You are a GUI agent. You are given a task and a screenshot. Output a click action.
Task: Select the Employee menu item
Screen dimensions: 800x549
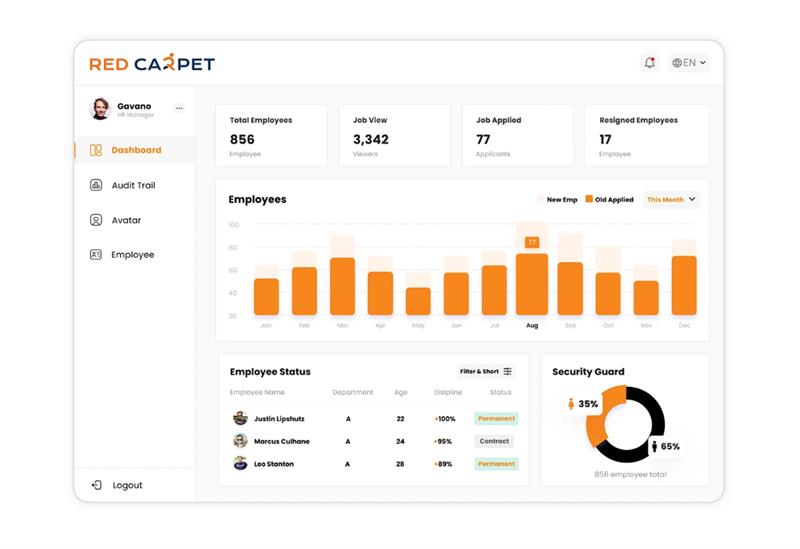[x=133, y=255]
